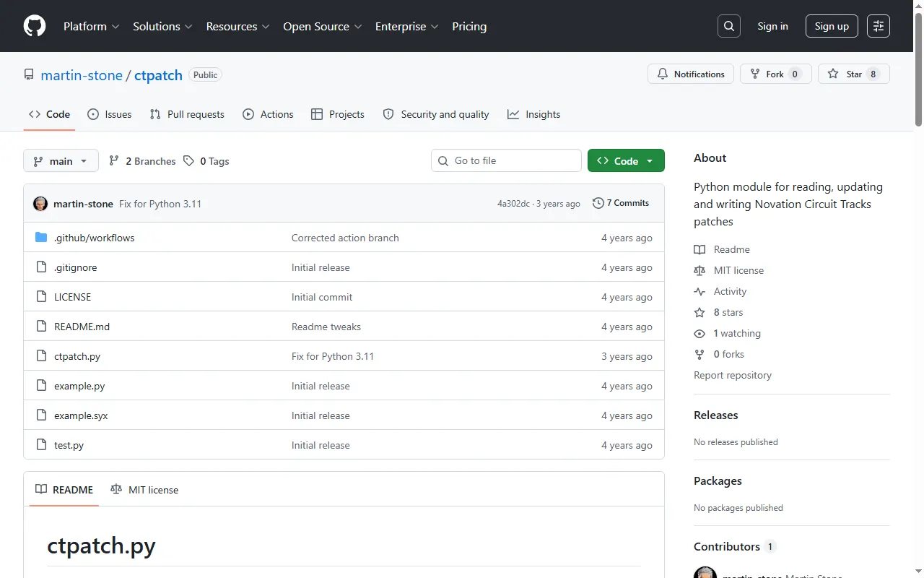Viewport: 924px width, 578px height.
Task: Expand the Resources menu
Action: tap(237, 26)
